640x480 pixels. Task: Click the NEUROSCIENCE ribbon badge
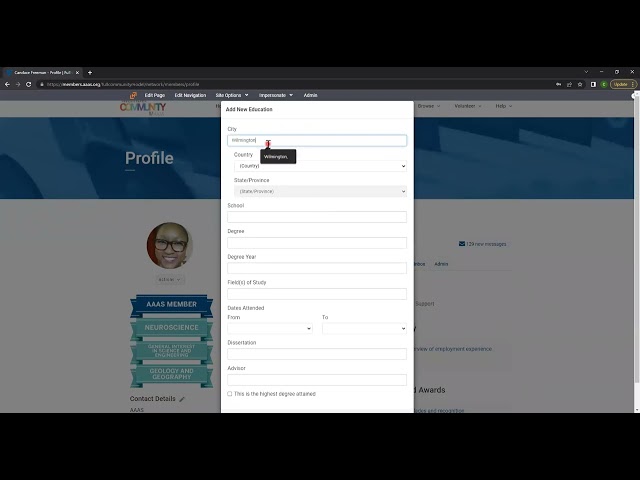pos(171,329)
